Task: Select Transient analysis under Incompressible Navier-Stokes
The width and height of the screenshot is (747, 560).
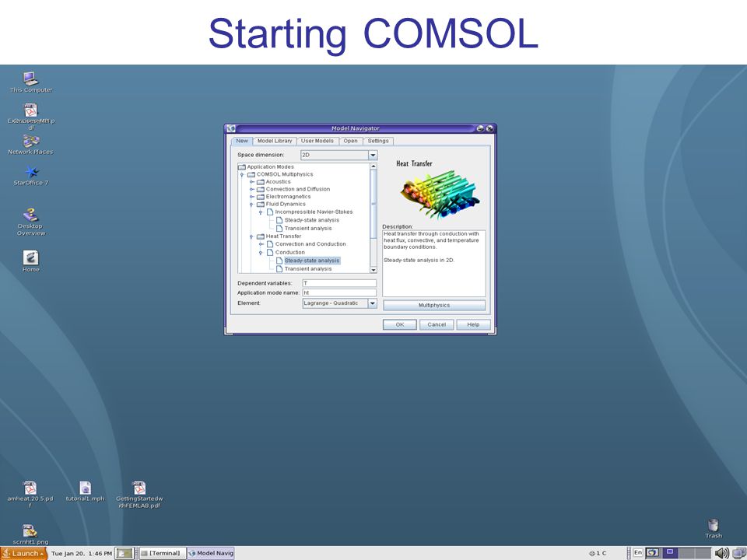Action: (308, 229)
